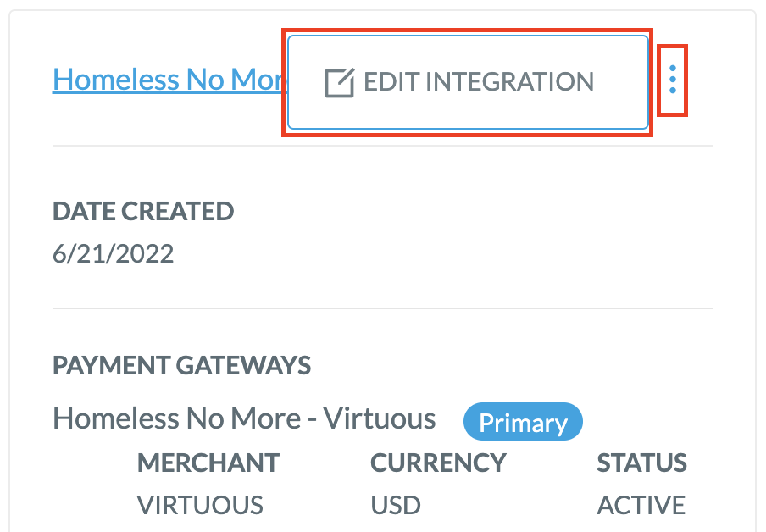Select the ACTIVE status value
The image size is (766, 532).
pos(641,505)
